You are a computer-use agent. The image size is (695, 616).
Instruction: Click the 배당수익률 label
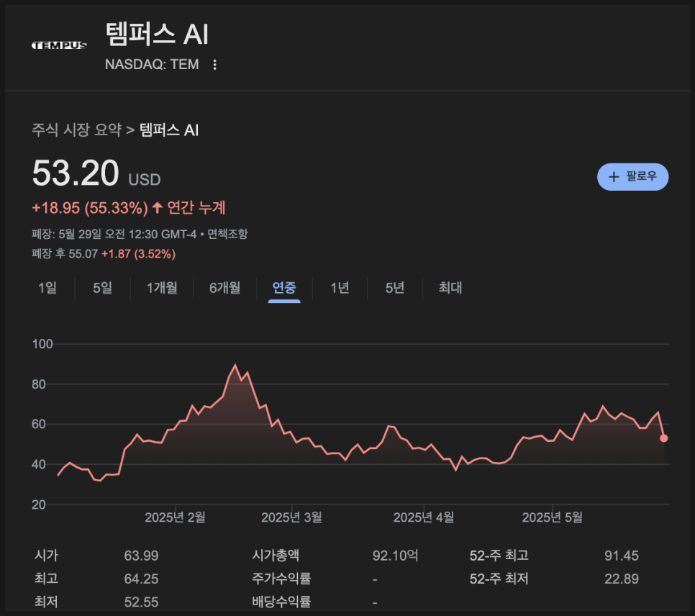(x=281, y=602)
